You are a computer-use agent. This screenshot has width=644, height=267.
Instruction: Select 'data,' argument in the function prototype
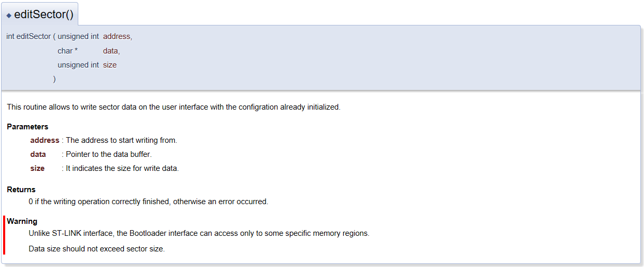[x=111, y=51]
